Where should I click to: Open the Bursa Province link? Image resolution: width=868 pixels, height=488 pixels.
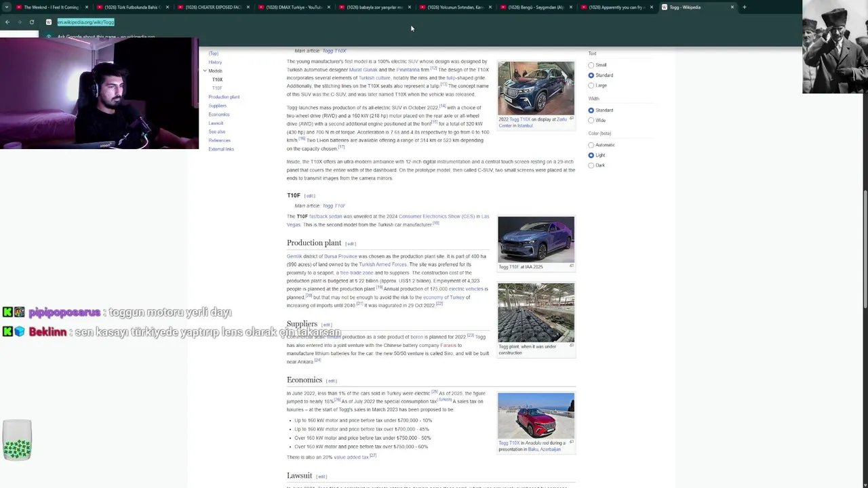(x=340, y=256)
